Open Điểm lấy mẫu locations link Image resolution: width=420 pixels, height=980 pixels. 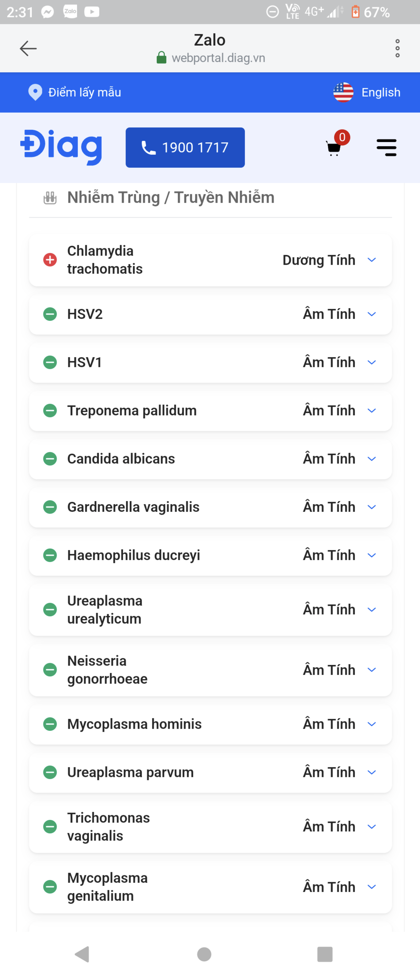[x=85, y=92]
